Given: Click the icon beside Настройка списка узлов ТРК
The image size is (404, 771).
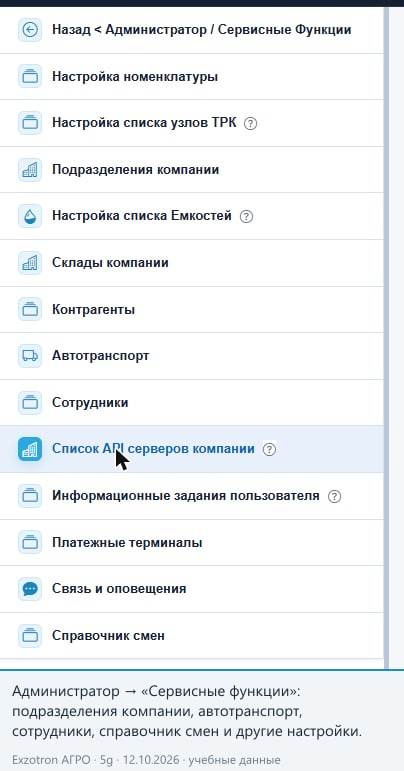Looking at the screenshot, I should [30, 123].
